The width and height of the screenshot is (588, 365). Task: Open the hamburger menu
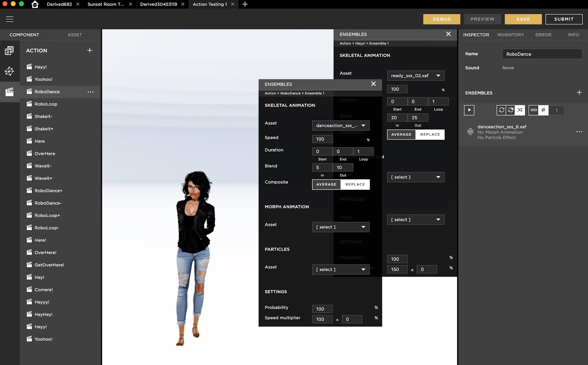pyautogui.click(x=10, y=19)
